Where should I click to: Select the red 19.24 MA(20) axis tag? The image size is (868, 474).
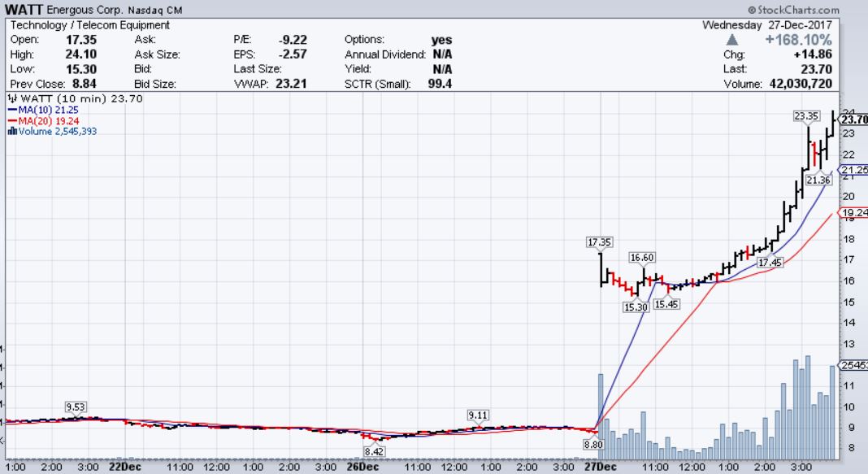(x=853, y=213)
